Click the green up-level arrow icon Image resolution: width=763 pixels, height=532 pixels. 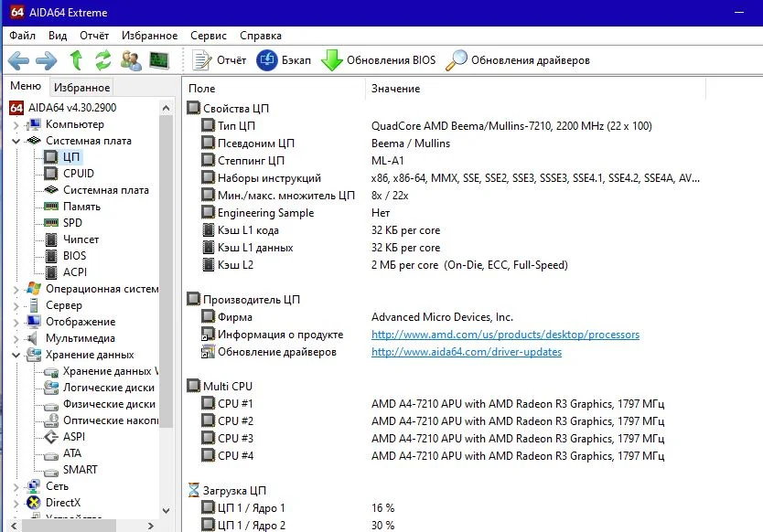76,60
